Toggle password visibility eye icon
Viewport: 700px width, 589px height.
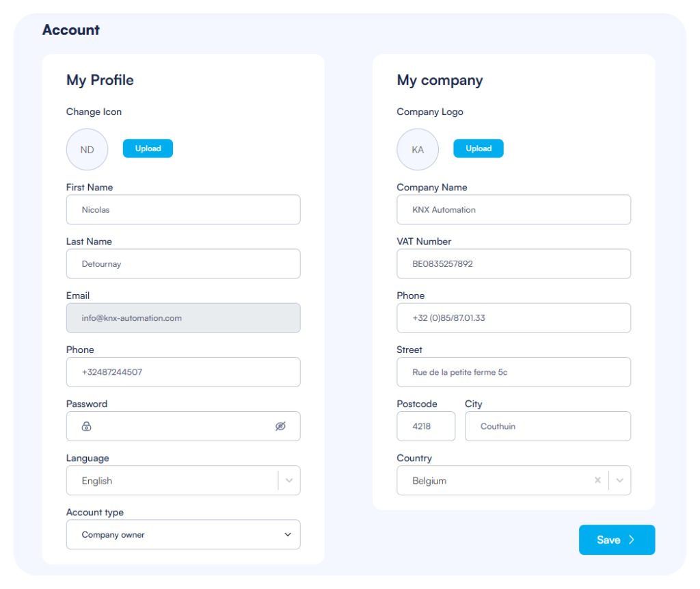[x=280, y=426]
